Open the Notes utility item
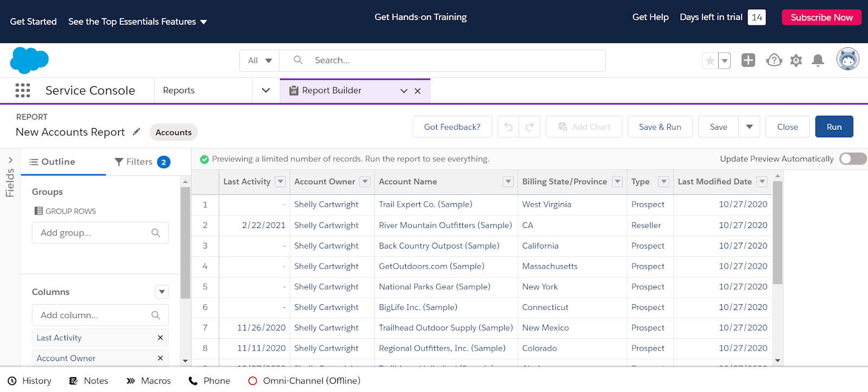 [88, 381]
